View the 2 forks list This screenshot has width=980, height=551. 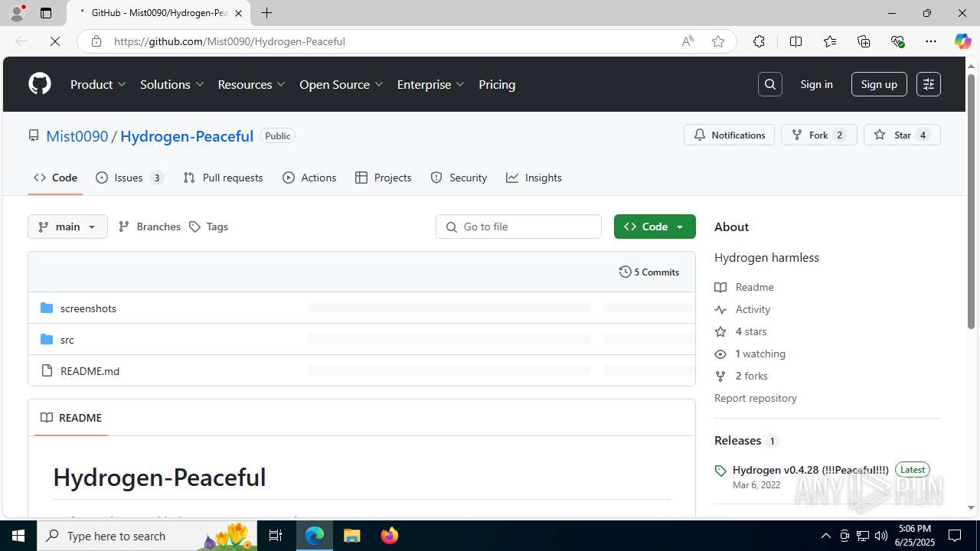[x=741, y=376]
